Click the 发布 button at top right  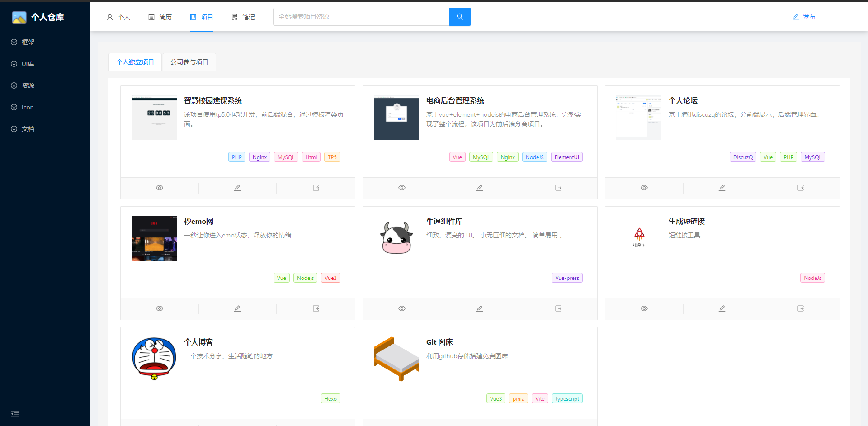pos(804,17)
